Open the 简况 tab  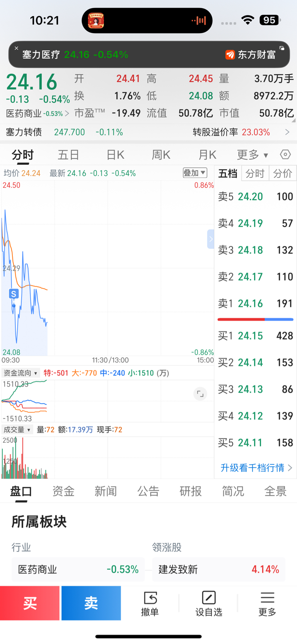point(233,491)
